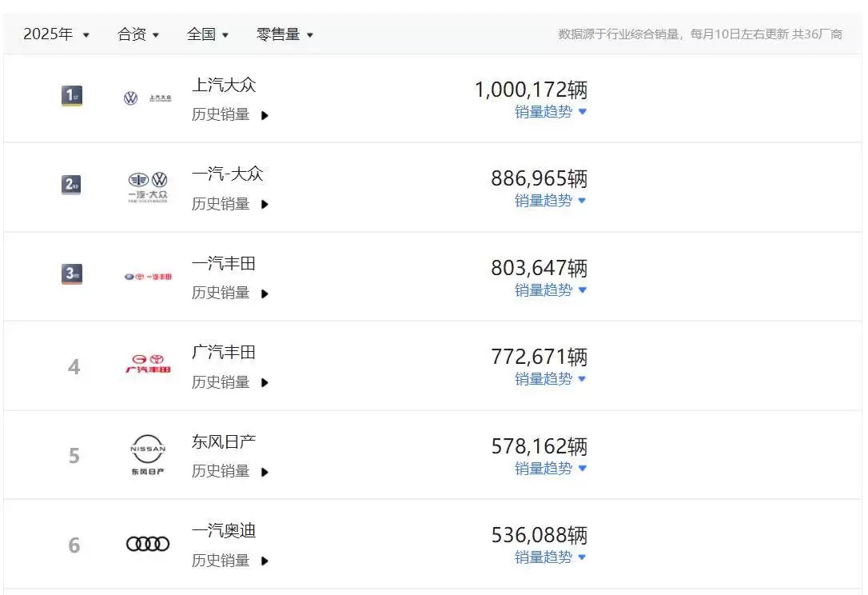Click the 1st place rank badge
This screenshot has height=595, width=868.
[x=72, y=97]
